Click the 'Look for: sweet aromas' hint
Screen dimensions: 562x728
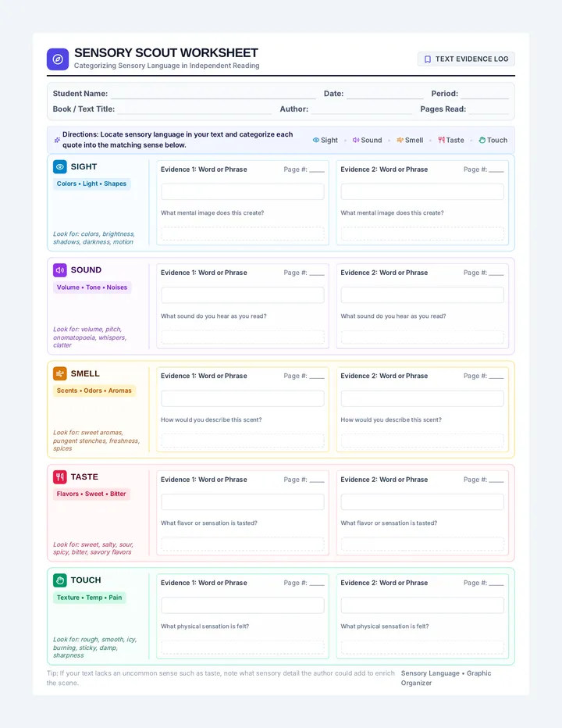[96, 441]
